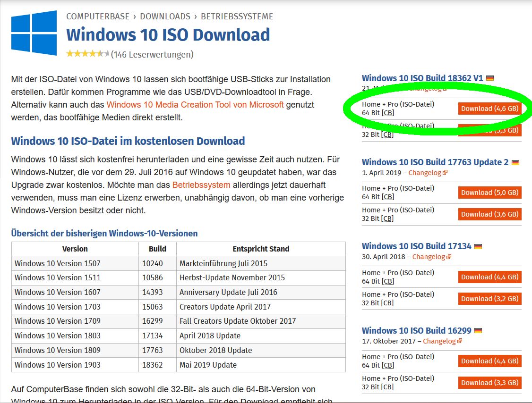Download Build 18362 64 Bit (4,6 GB)

[489, 109]
